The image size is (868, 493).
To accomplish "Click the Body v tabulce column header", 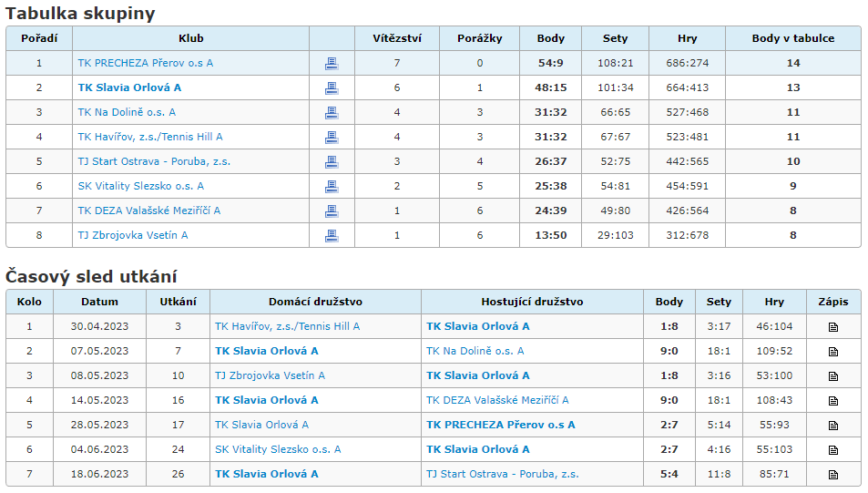I will (793, 38).
